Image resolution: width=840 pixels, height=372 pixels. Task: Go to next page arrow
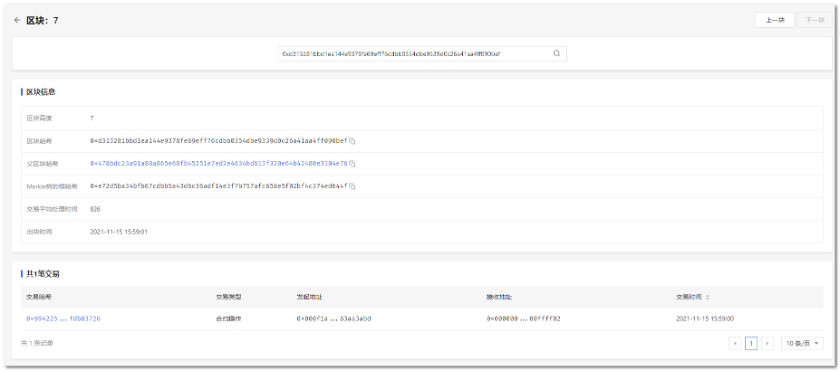pos(768,343)
